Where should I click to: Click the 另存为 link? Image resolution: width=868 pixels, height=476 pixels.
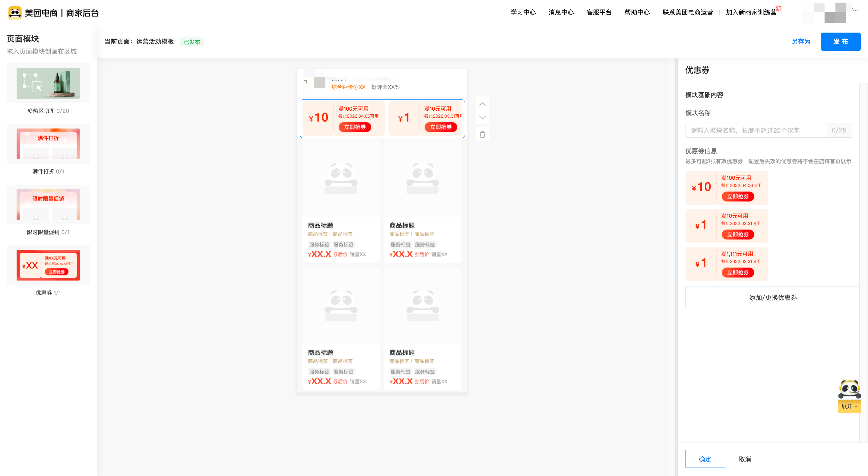pyautogui.click(x=801, y=41)
